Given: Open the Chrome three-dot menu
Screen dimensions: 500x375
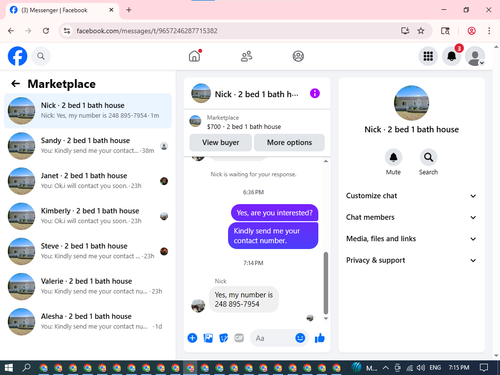Looking at the screenshot, I should (489, 31).
